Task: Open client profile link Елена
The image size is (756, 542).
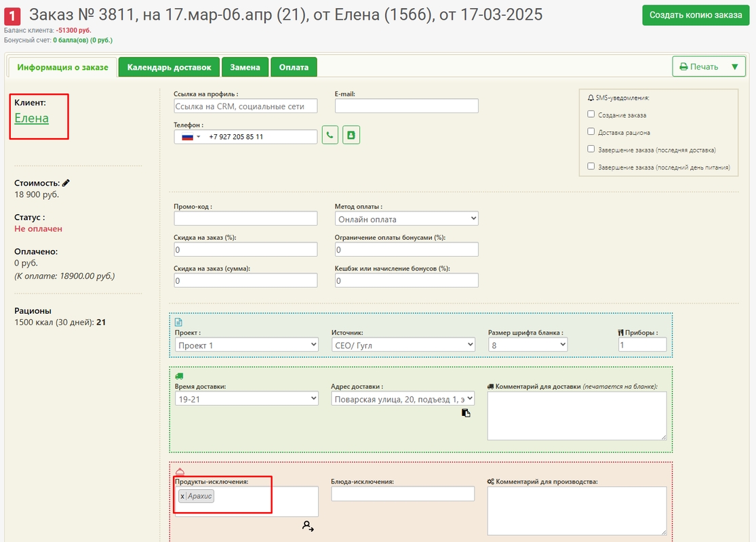Action: [32, 118]
